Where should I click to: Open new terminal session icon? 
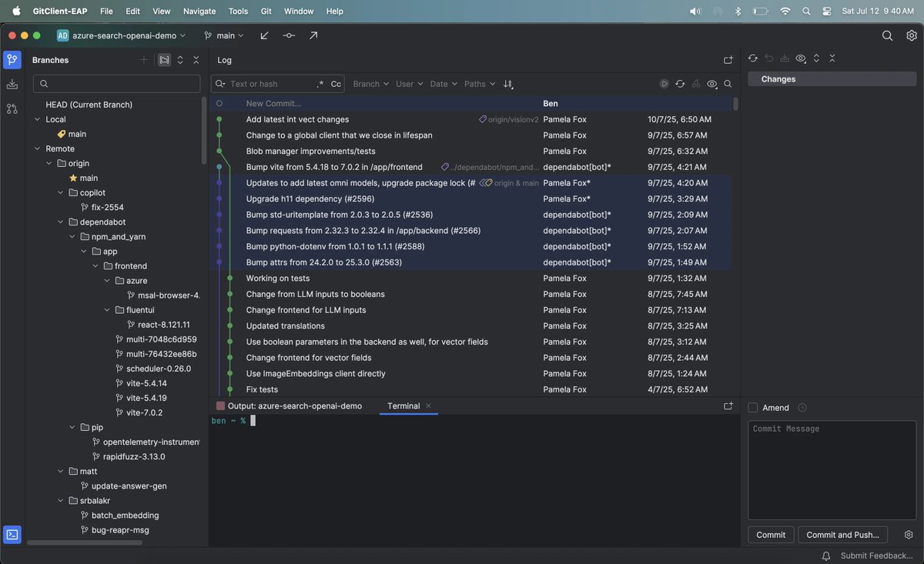[728, 405]
